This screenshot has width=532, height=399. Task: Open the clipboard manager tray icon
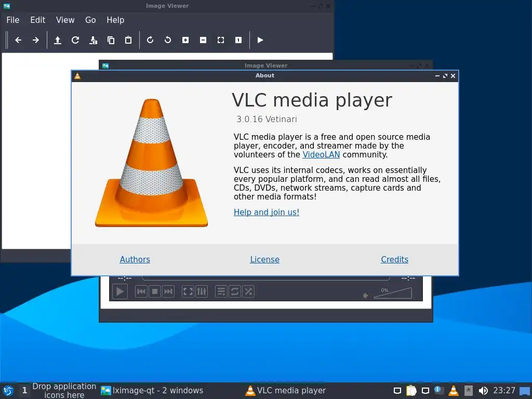[x=411, y=391]
